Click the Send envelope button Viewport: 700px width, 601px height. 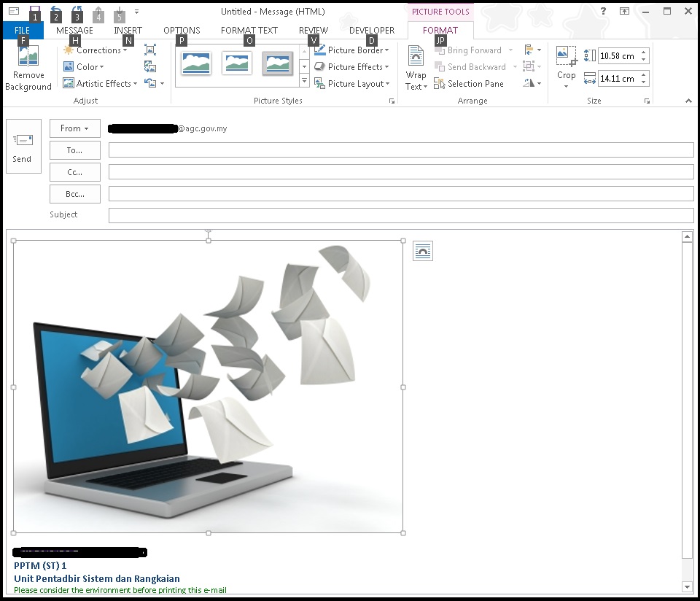23,147
